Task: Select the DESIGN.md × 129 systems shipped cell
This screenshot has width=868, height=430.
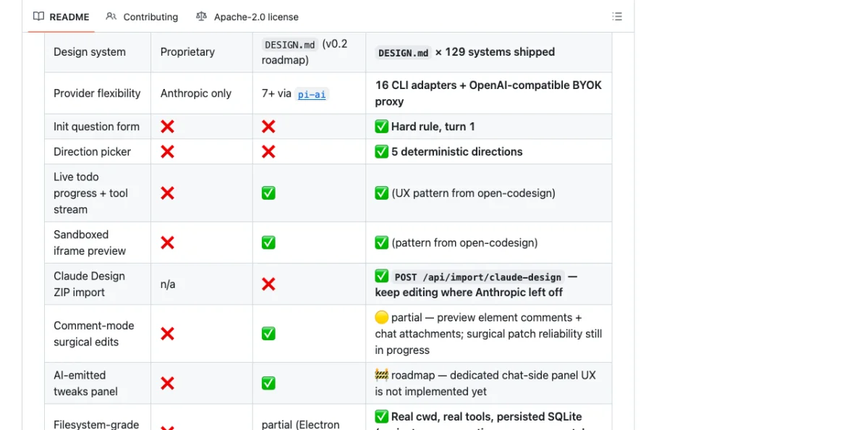Action: (489, 52)
